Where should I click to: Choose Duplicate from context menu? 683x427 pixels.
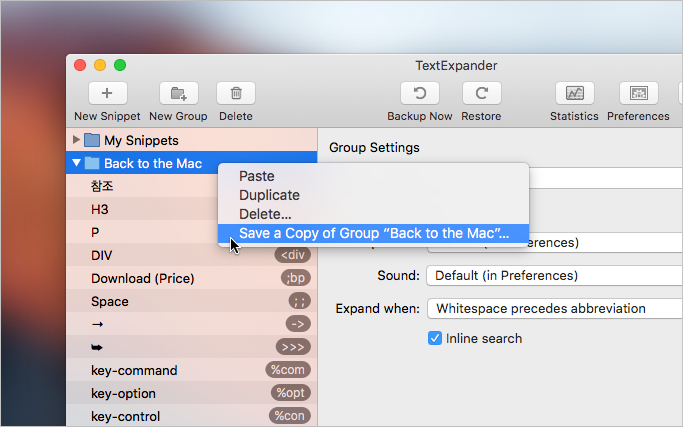373,195
